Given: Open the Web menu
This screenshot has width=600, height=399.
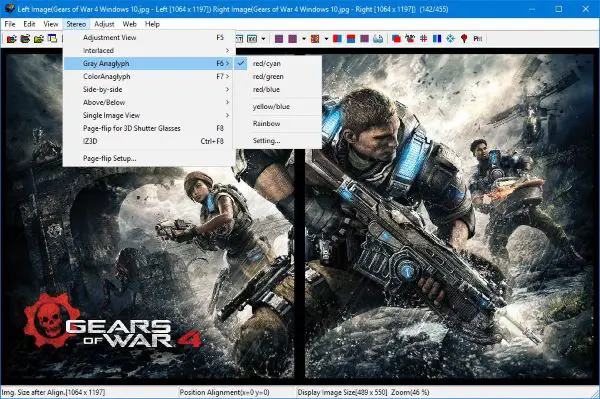Looking at the screenshot, I should [130, 24].
